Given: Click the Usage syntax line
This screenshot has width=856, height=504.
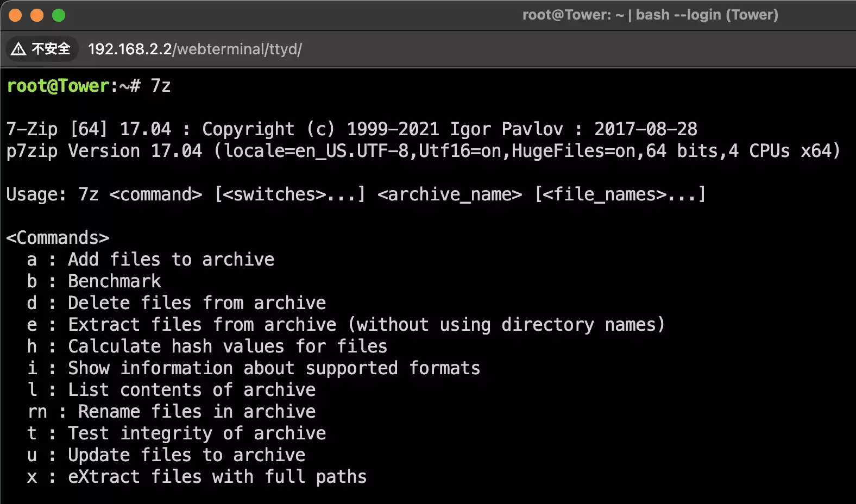Looking at the screenshot, I should point(355,194).
